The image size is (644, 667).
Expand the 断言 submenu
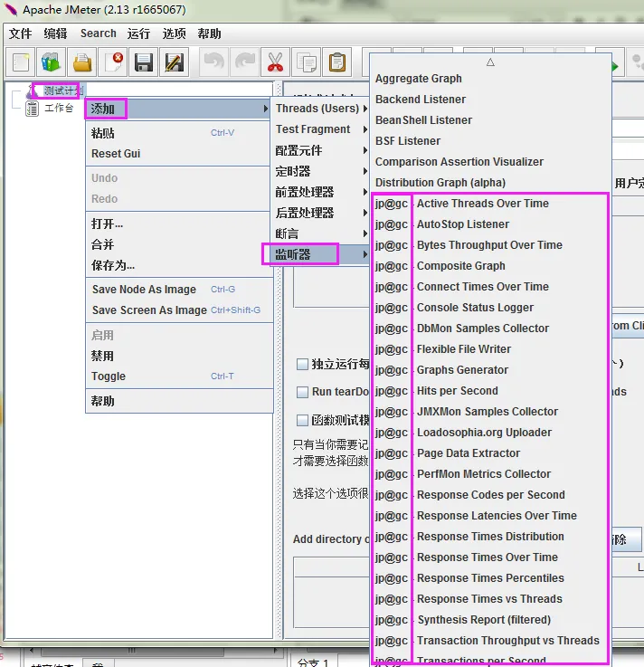point(320,233)
